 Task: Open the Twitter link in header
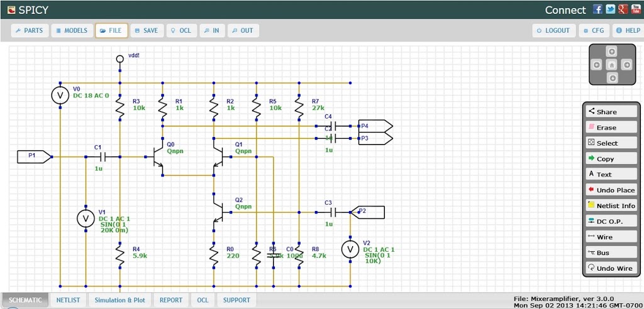coord(610,9)
